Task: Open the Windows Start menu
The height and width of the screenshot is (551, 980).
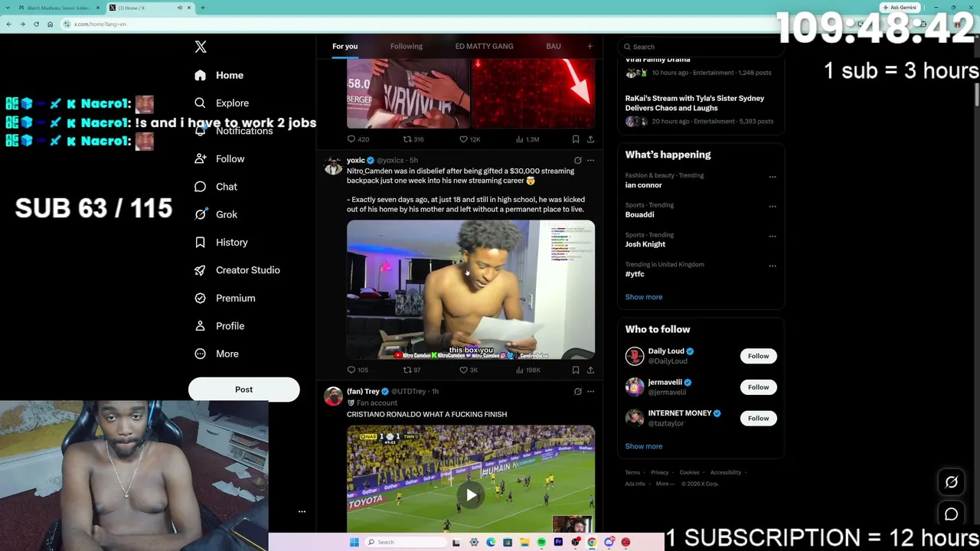Action: [354, 543]
